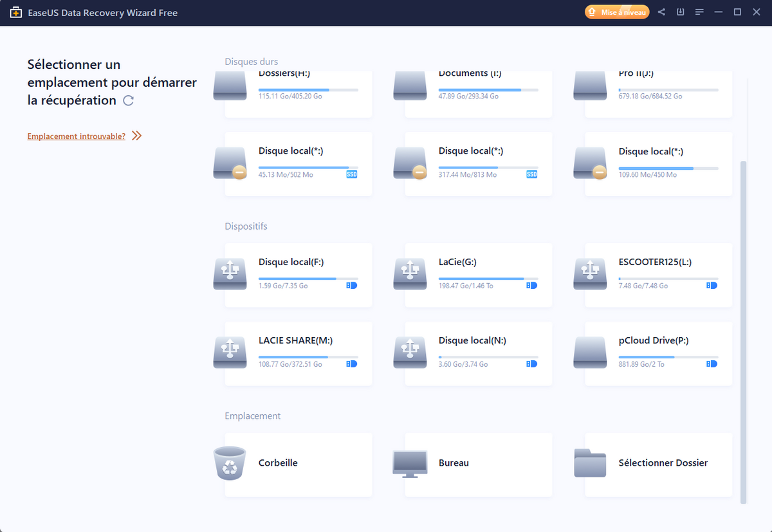Click the Disque local(*:) 45.13 Mo/502 Mo drive icon

coord(230,163)
